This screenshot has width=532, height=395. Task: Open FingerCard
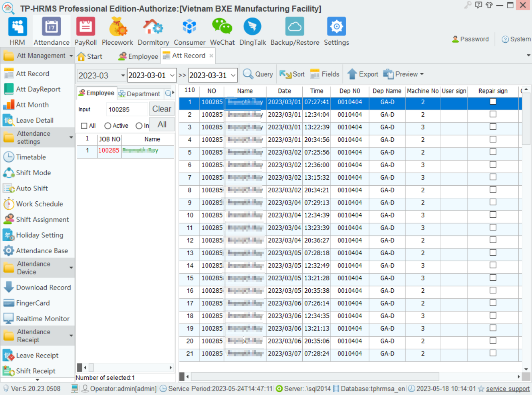coord(33,303)
